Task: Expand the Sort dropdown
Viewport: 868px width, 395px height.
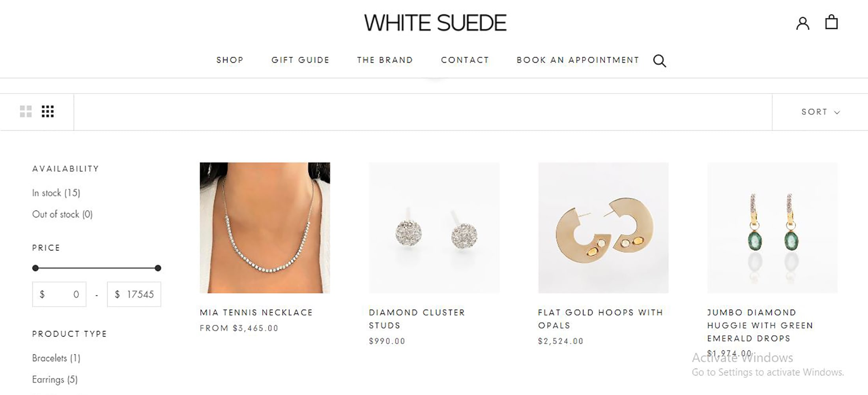Action: click(x=820, y=112)
